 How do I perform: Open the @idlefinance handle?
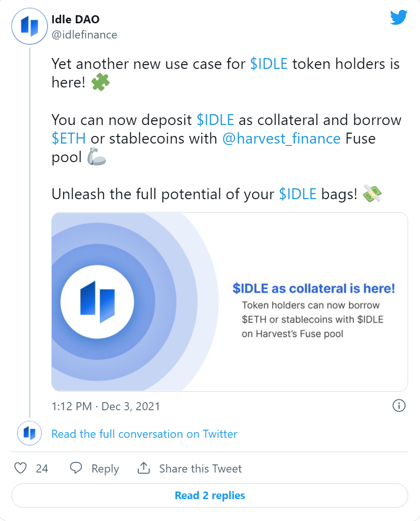click(84, 35)
